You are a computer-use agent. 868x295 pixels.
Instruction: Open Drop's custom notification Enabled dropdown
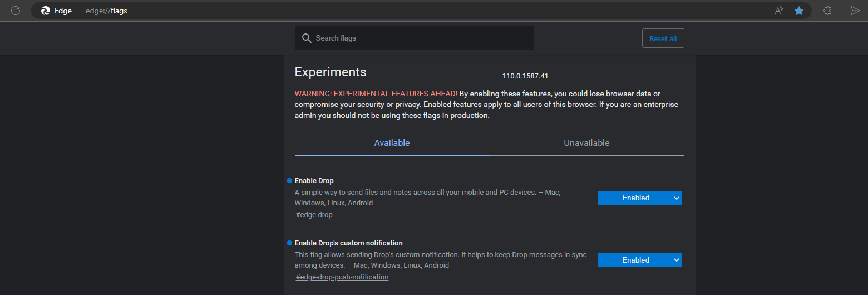639,260
